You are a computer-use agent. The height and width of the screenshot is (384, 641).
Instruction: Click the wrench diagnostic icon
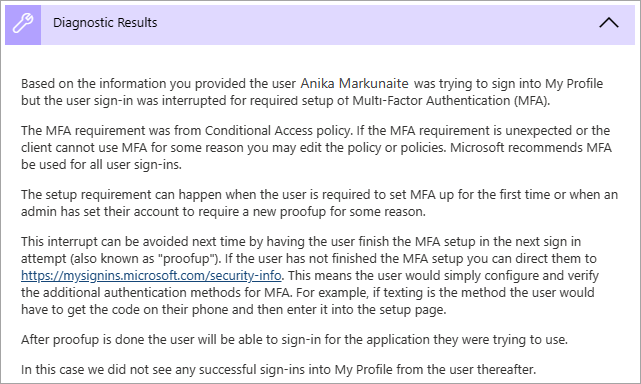[x=23, y=23]
